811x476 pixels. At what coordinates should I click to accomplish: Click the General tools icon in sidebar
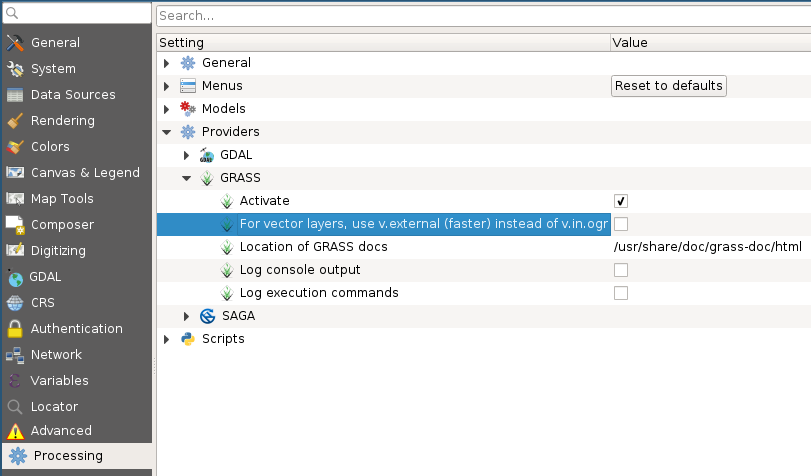pyautogui.click(x=15, y=43)
